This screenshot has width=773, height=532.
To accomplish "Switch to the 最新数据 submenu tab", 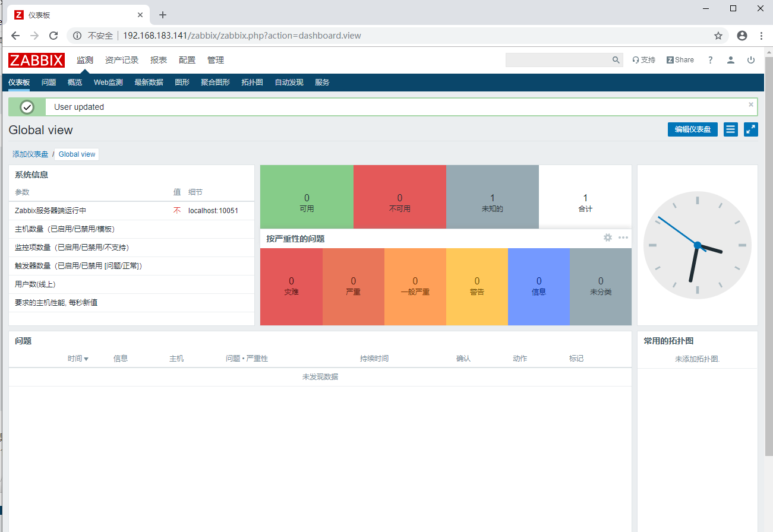I will 149,83.
